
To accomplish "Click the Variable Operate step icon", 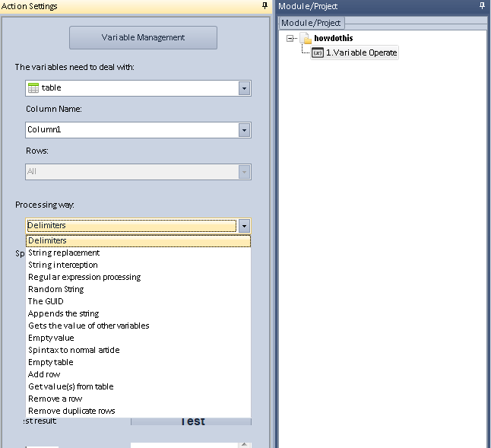I will 318,52.
